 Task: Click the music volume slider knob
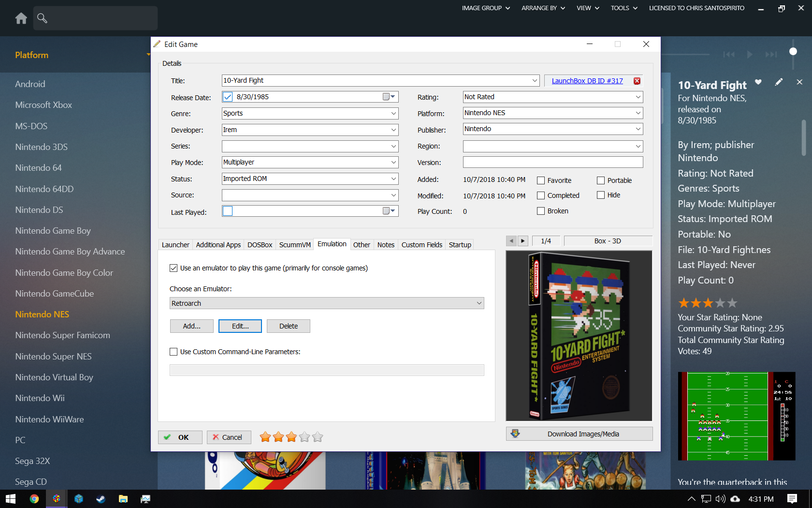tap(793, 51)
